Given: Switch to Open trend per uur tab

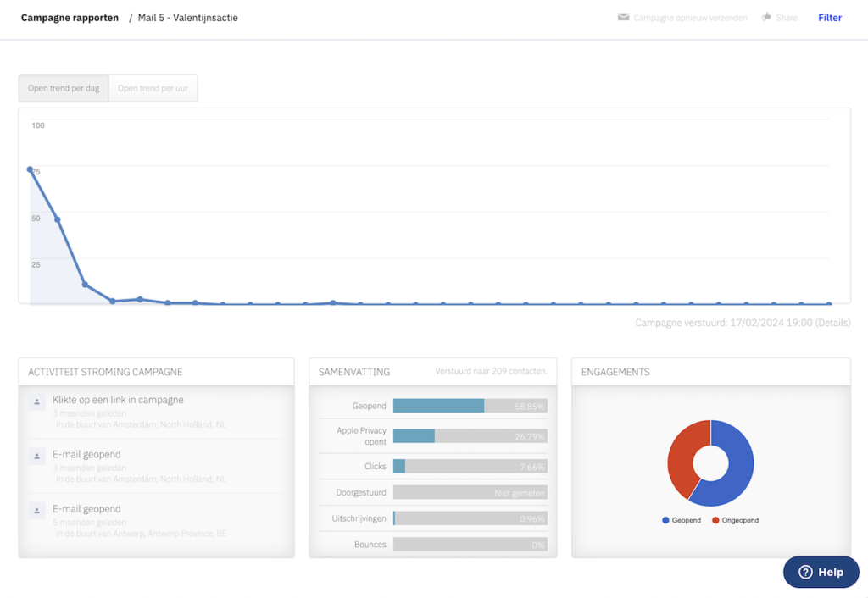Looking at the screenshot, I should click(153, 88).
